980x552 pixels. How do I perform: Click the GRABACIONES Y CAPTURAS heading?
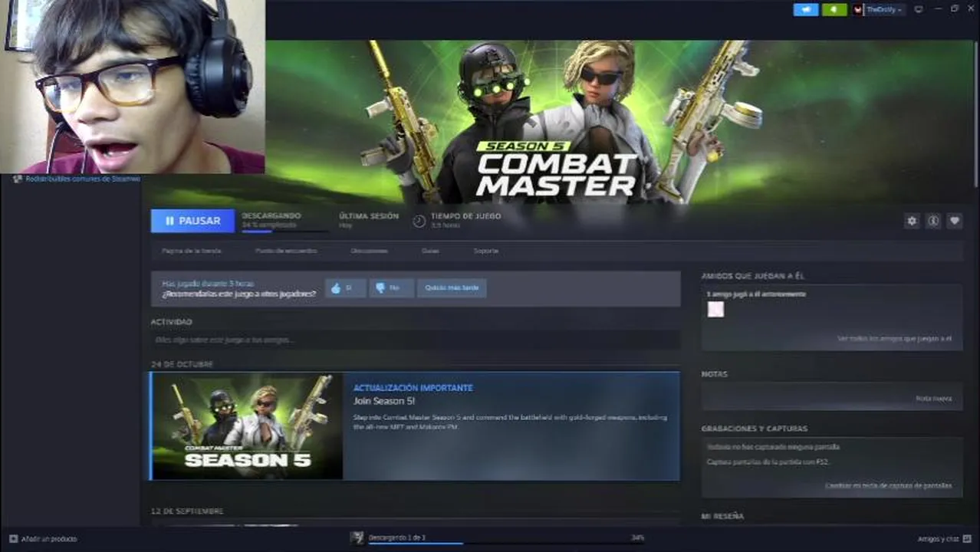click(755, 429)
